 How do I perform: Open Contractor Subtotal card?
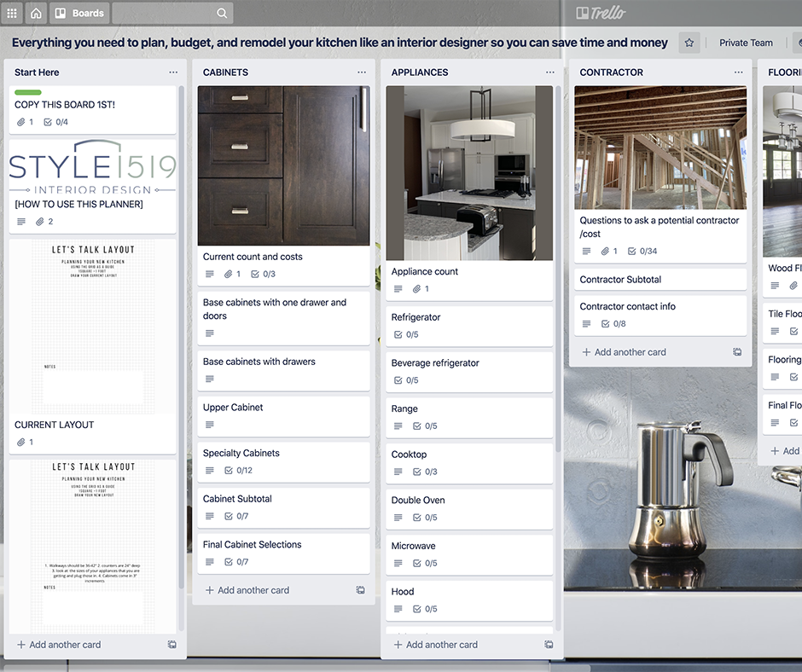point(660,280)
